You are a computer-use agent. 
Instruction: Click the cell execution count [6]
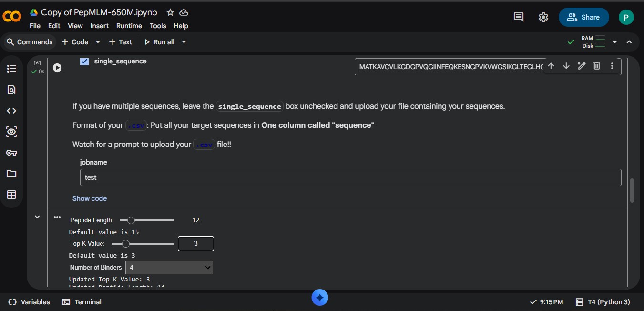(37, 63)
